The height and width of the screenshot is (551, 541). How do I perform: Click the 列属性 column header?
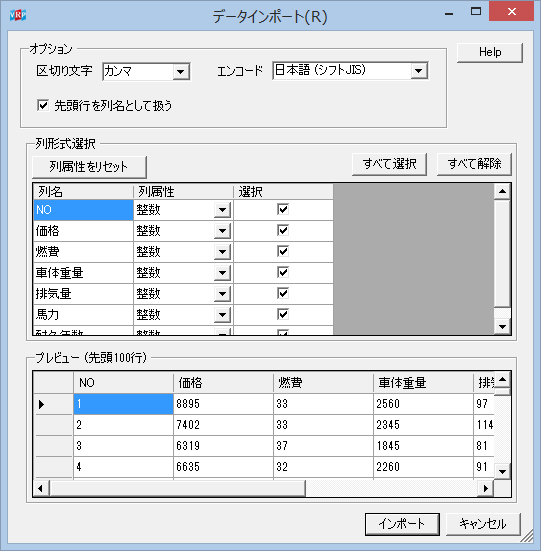click(x=183, y=192)
